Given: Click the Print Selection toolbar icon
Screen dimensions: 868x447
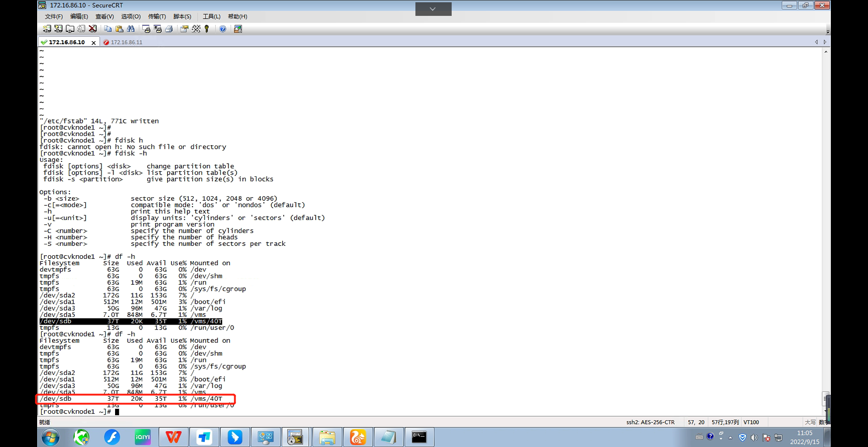Looking at the screenshot, I should 158,29.
